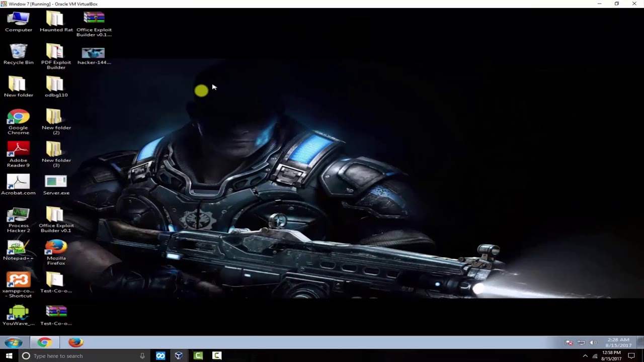Screen dimensions: 644x362
Task: Select the xampp-control Shortcut icon
Action: [x=18, y=286]
